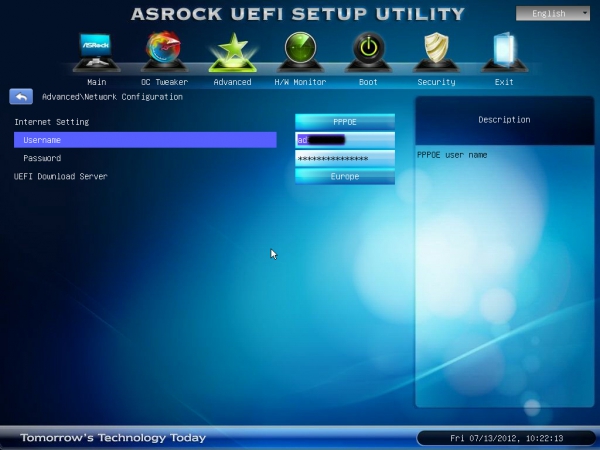600x450 pixels.
Task: Click the Username input field
Action: 345,140
